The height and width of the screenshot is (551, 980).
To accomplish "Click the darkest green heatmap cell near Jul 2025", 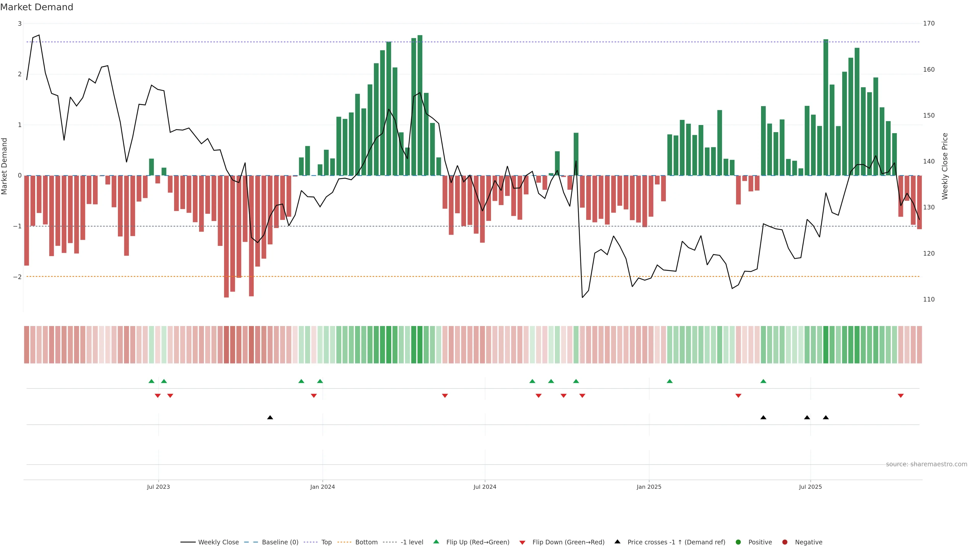I will pos(826,345).
